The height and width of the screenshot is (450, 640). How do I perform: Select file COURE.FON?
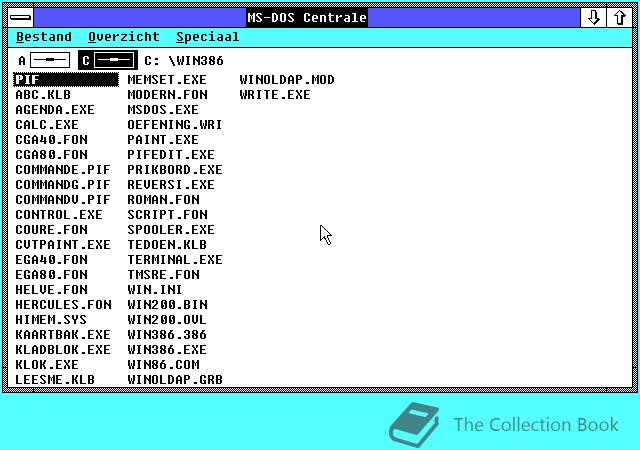click(x=51, y=230)
